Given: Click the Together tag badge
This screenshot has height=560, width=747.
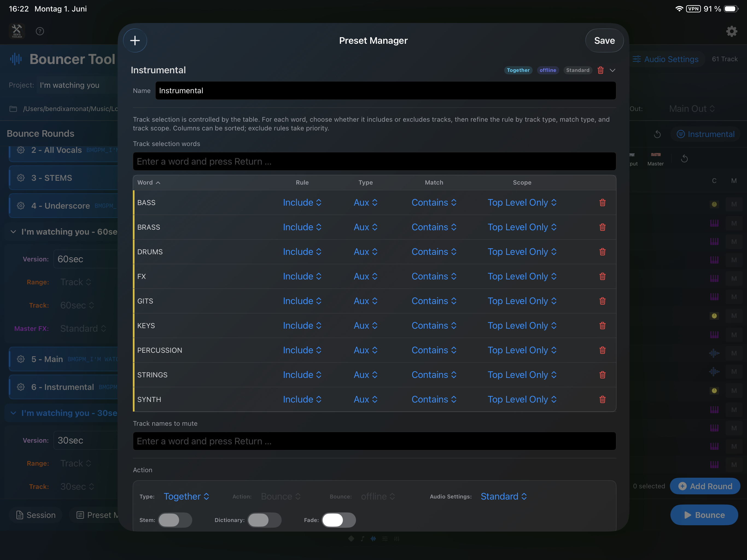Looking at the screenshot, I should tap(518, 70).
